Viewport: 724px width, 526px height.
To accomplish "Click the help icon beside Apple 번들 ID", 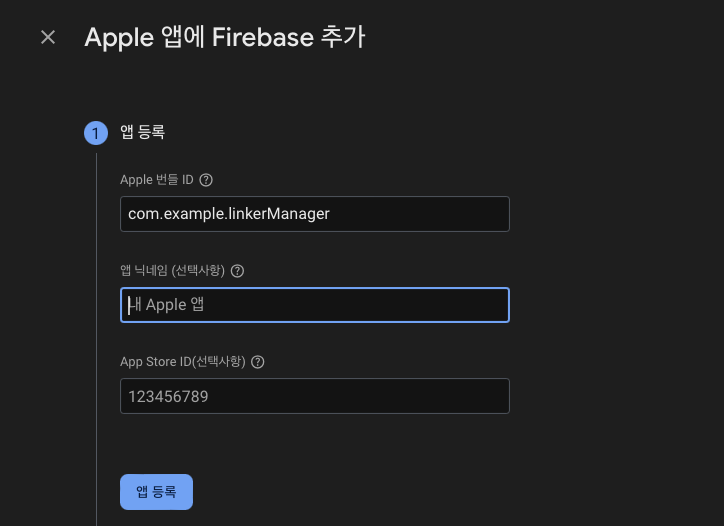I will (x=206, y=180).
